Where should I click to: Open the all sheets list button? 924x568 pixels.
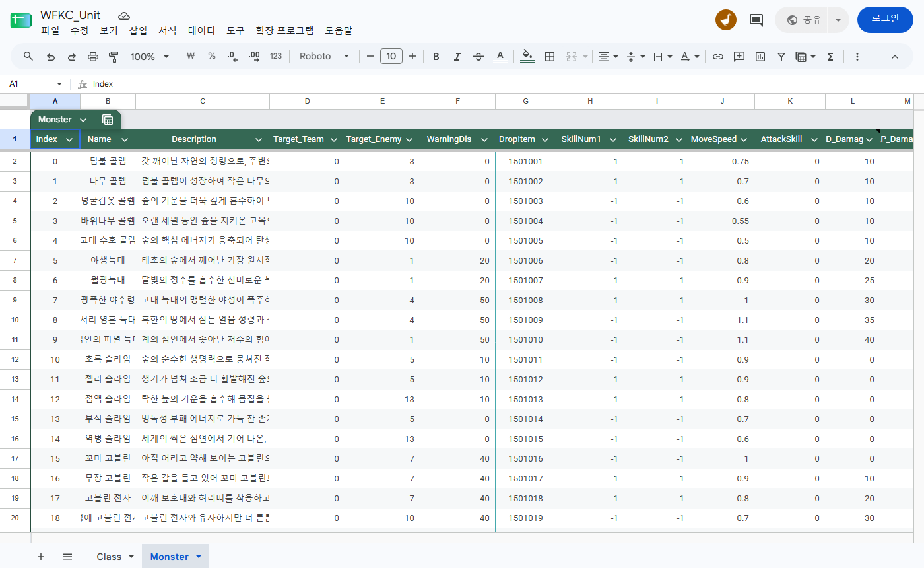pyautogui.click(x=67, y=557)
